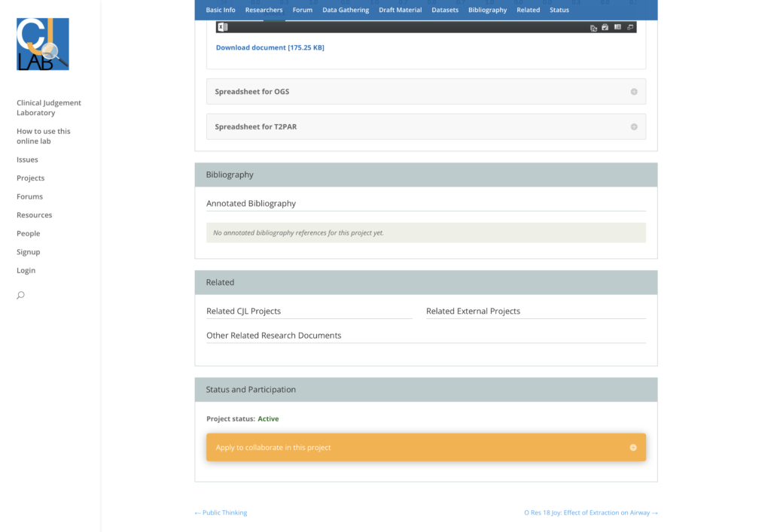Image resolution: width=771 pixels, height=532 pixels.
Task: Go to Issues in the sidebar
Action: (27, 160)
